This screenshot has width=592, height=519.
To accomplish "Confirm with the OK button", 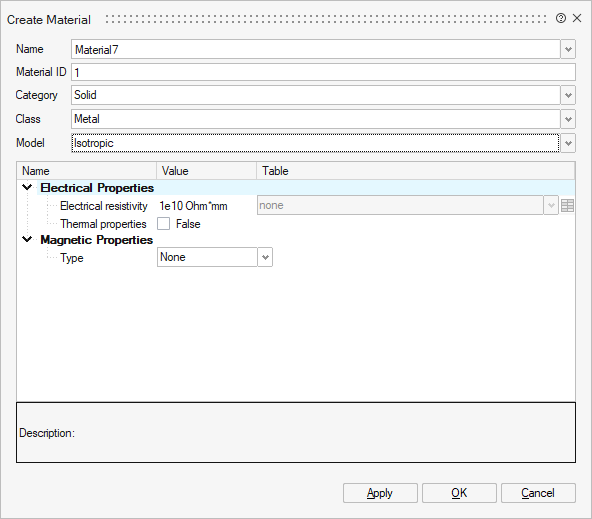I will (459, 493).
